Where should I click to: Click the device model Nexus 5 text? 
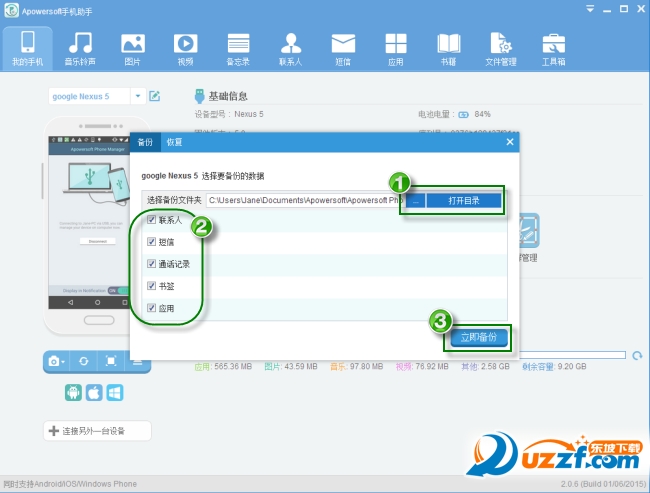coord(249,114)
